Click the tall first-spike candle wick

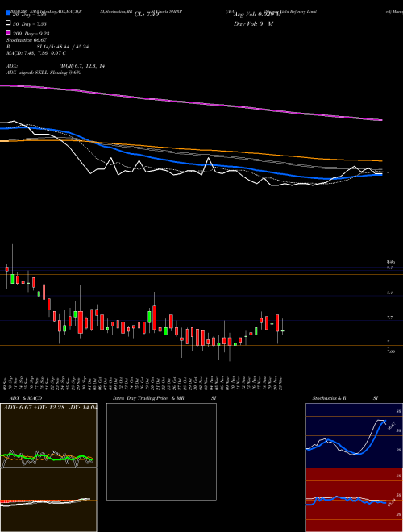(x=13, y=260)
